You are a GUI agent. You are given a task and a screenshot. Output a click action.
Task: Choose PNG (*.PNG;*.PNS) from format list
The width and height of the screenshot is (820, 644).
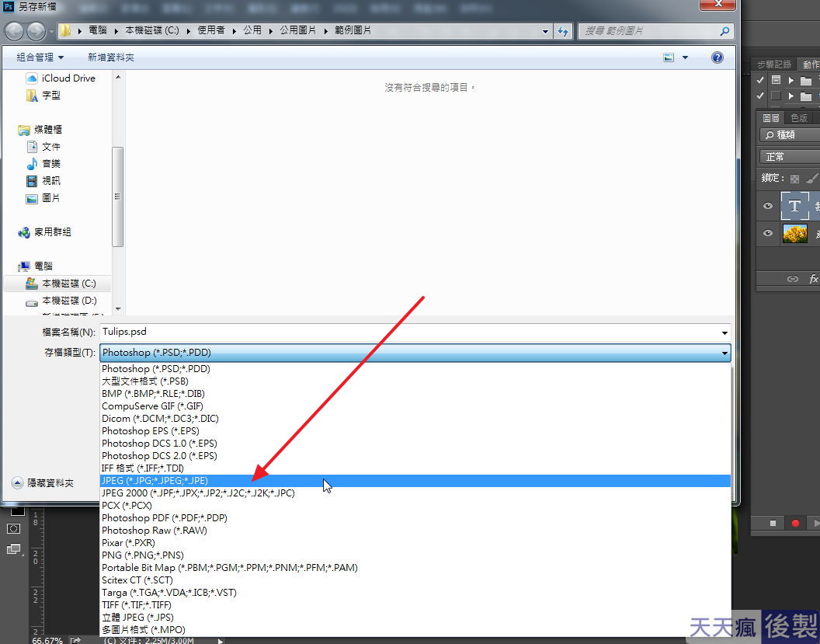tap(415, 555)
